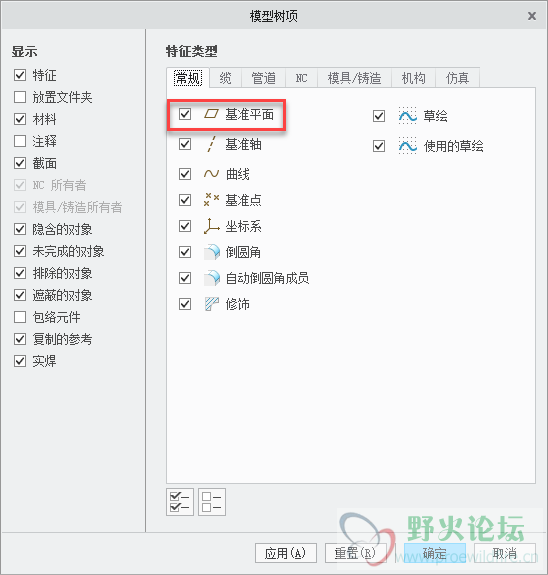Click the datum axis (基准轴) icon
The height and width of the screenshot is (575, 548).
pyautogui.click(x=211, y=144)
